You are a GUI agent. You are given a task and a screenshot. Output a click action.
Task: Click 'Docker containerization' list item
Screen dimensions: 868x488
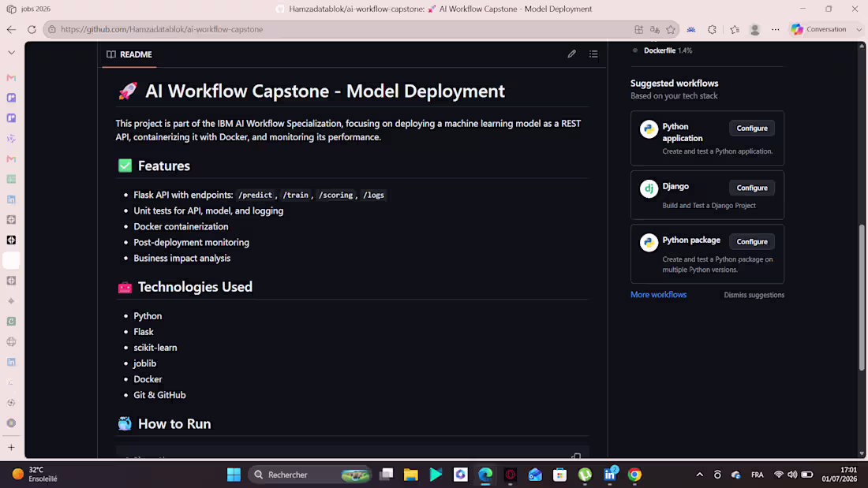pyautogui.click(x=181, y=226)
